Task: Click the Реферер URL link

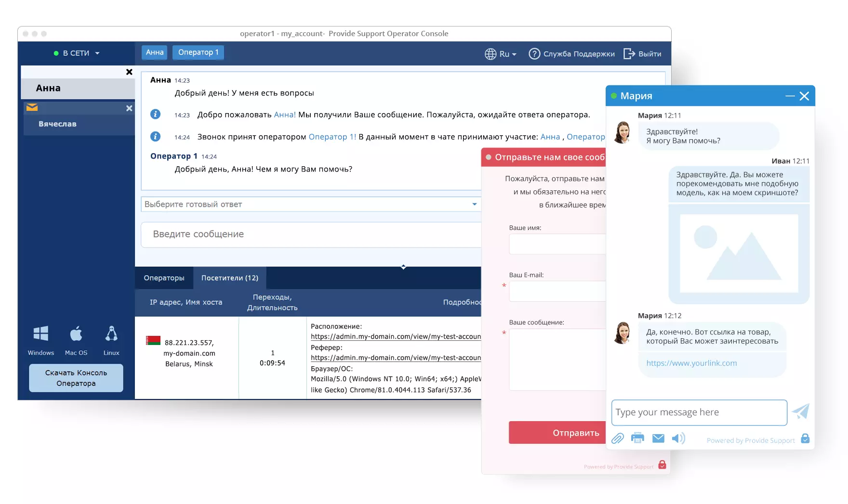Action: coord(396,358)
